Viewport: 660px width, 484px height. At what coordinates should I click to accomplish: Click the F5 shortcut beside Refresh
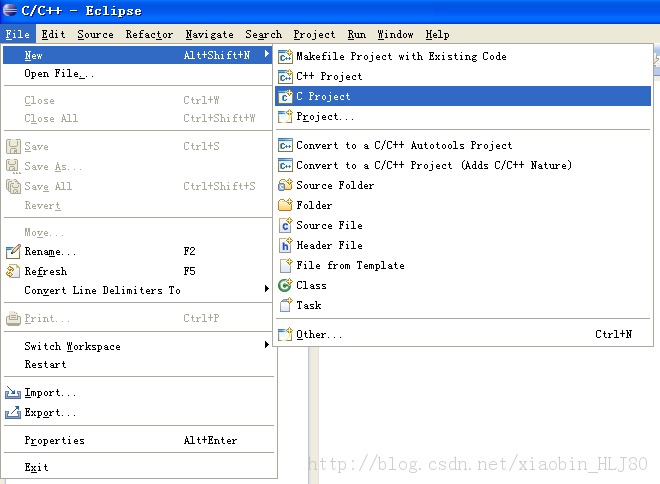pos(189,271)
